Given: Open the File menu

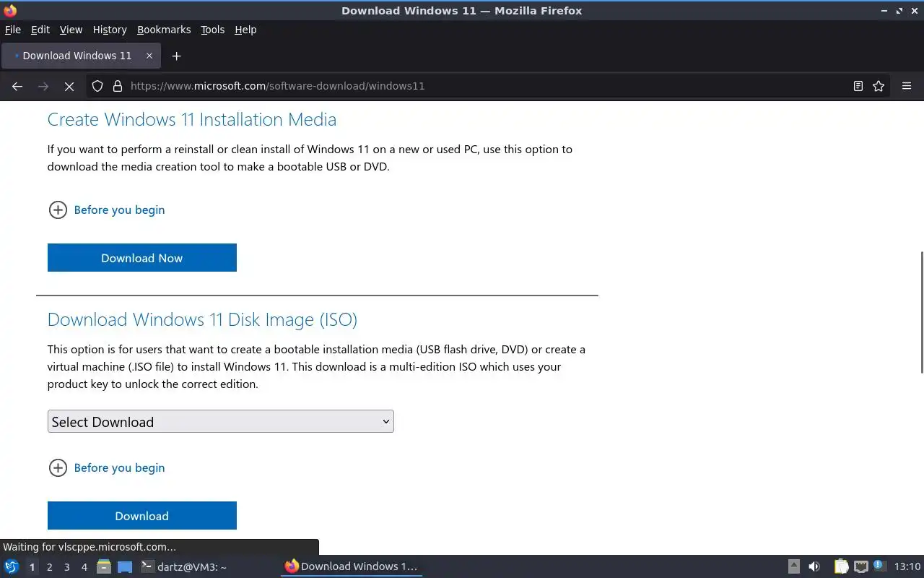Looking at the screenshot, I should tap(13, 30).
